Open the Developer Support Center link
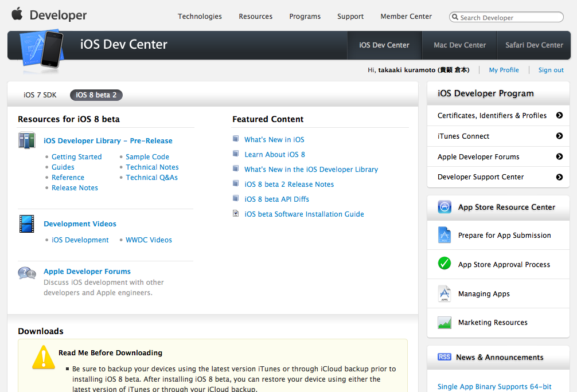Image resolution: width=577 pixels, height=392 pixels. click(x=481, y=177)
